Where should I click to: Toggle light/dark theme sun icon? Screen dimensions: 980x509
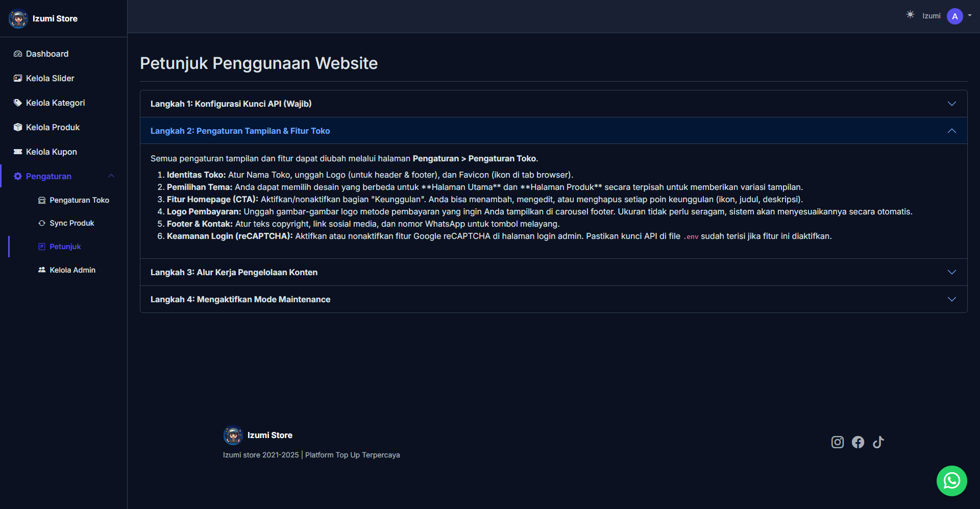click(x=910, y=15)
